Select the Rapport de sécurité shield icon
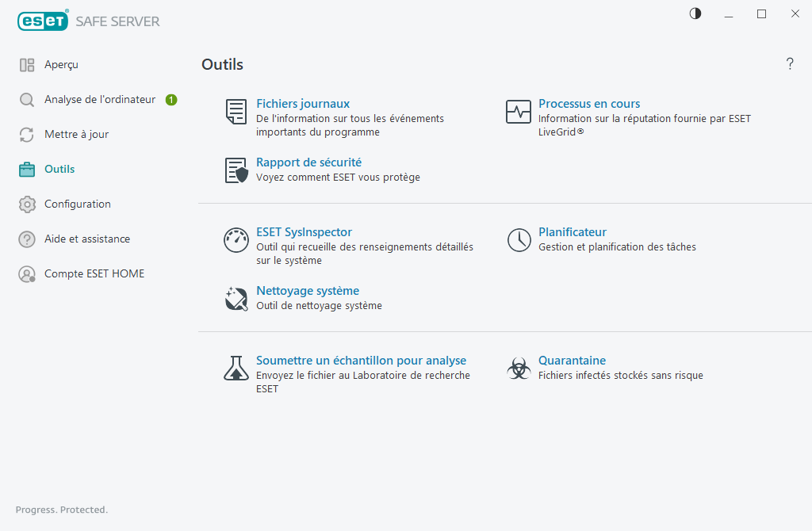This screenshot has height=531, width=812. pyautogui.click(x=236, y=171)
